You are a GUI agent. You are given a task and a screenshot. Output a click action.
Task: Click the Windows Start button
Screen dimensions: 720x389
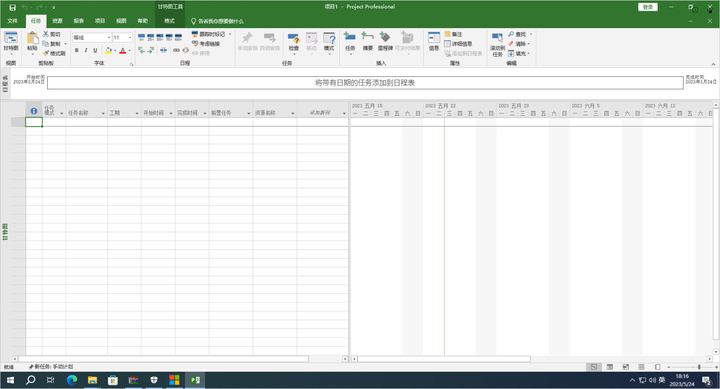coord(10,380)
